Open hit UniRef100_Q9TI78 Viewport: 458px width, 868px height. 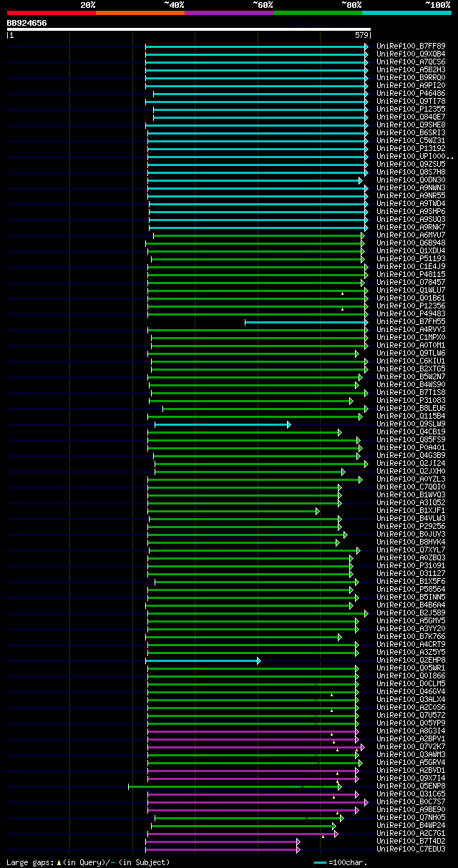point(411,102)
